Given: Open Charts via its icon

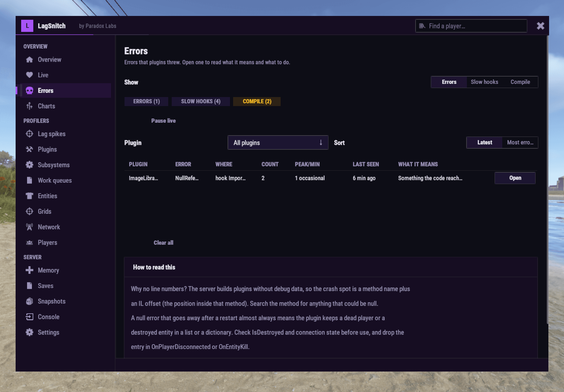Looking at the screenshot, I should point(29,106).
